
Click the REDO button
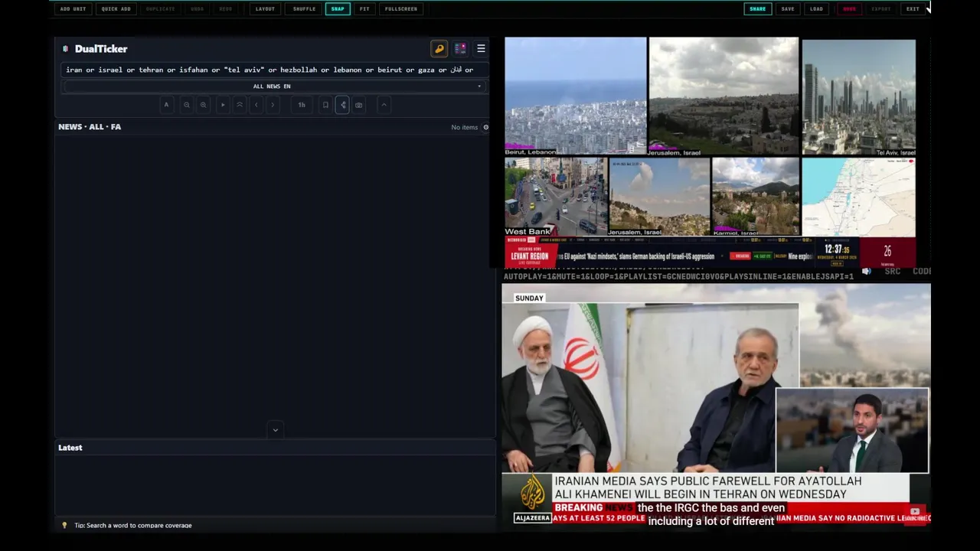click(226, 9)
